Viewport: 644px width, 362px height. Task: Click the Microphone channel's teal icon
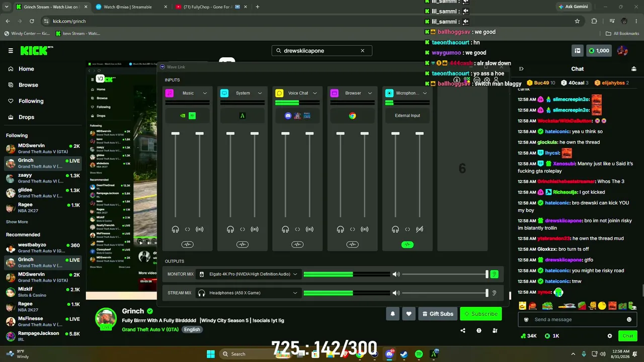(x=389, y=93)
